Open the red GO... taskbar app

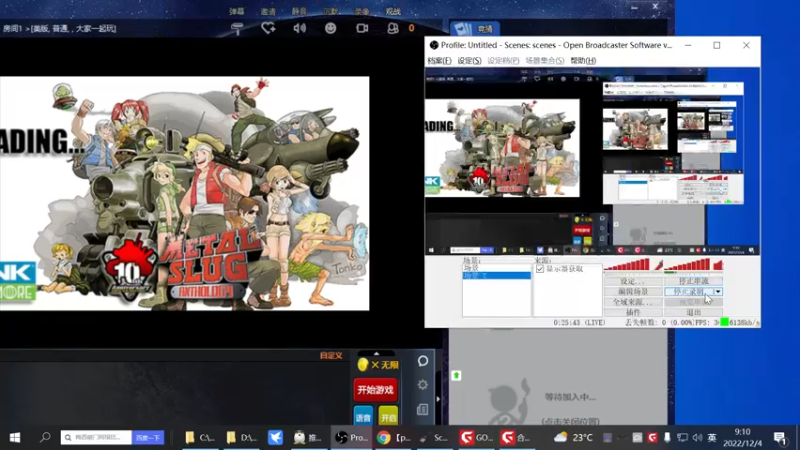[477, 437]
